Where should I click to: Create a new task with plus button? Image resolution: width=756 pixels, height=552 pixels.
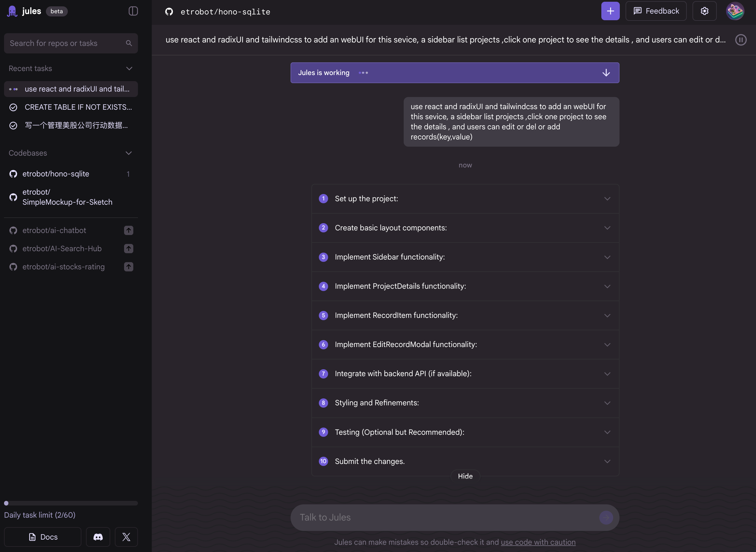pos(610,11)
